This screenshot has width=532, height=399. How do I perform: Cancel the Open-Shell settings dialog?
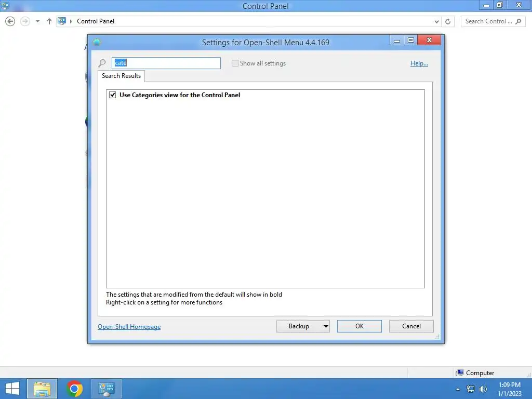tap(411, 326)
